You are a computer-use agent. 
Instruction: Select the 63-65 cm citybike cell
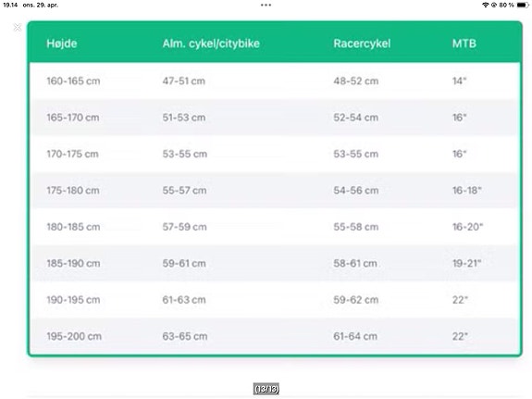point(185,337)
